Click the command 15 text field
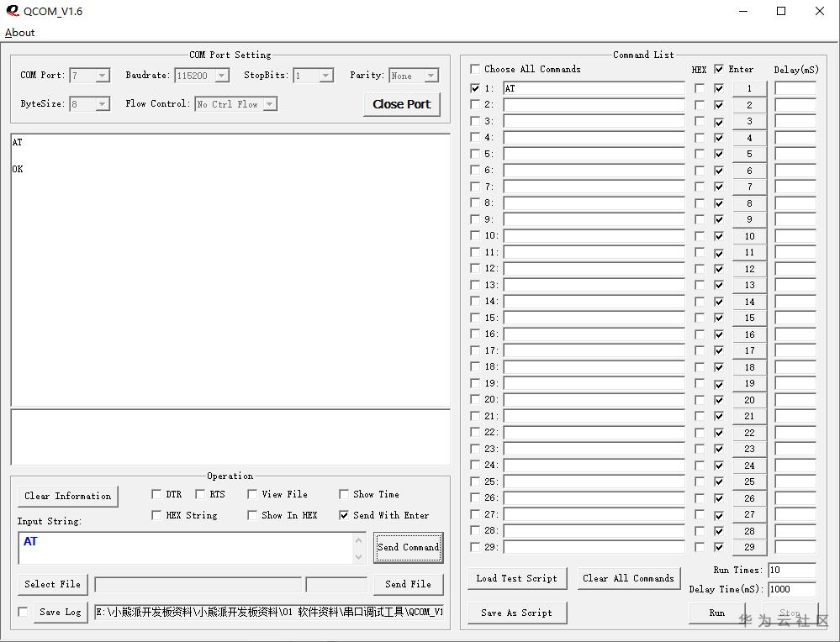The height and width of the screenshot is (642, 840). point(594,318)
